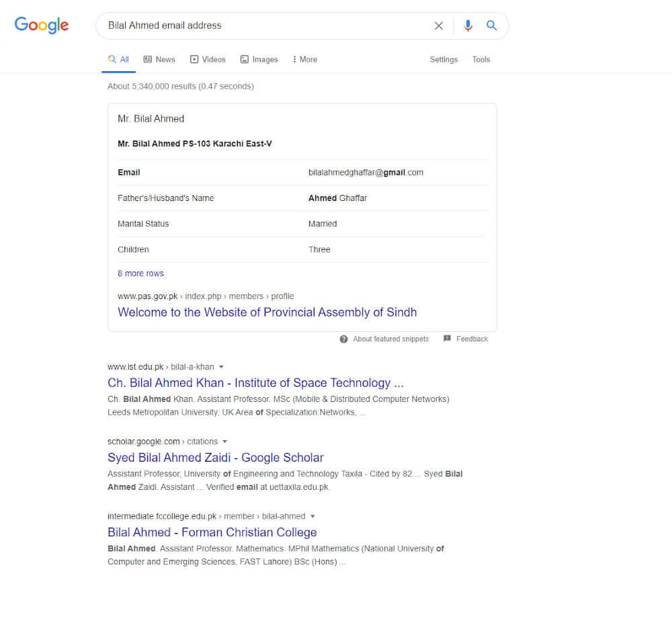Viewport: 672px width, 625px height.
Task: Click the question mark help icon
Action: click(343, 339)
